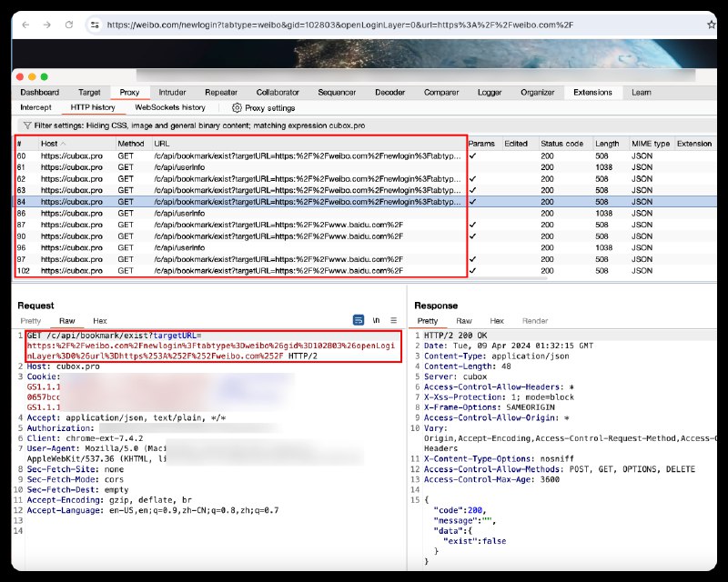Open the Request panel hamburger menu
The width and height of the screenshot is (728, 582).
pyautogui.click(x=393, y=321)
